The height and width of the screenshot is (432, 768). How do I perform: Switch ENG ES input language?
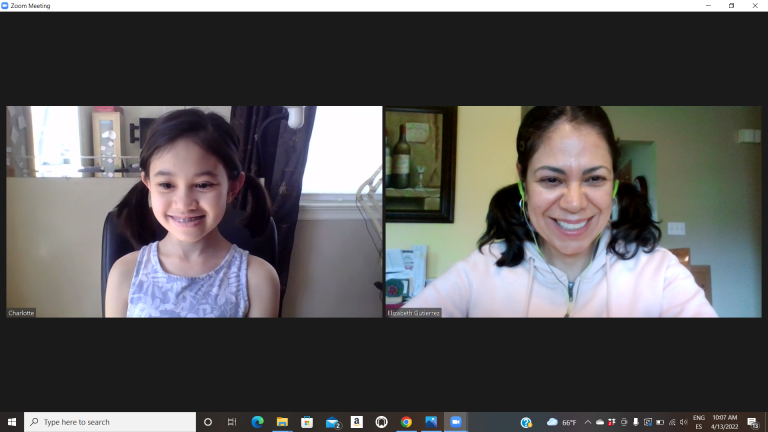[x=699, y=422]
